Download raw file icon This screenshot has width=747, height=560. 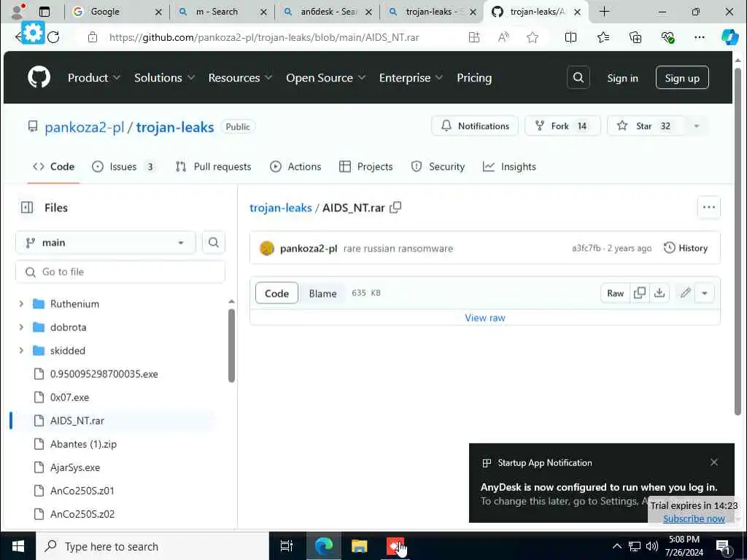659,293
